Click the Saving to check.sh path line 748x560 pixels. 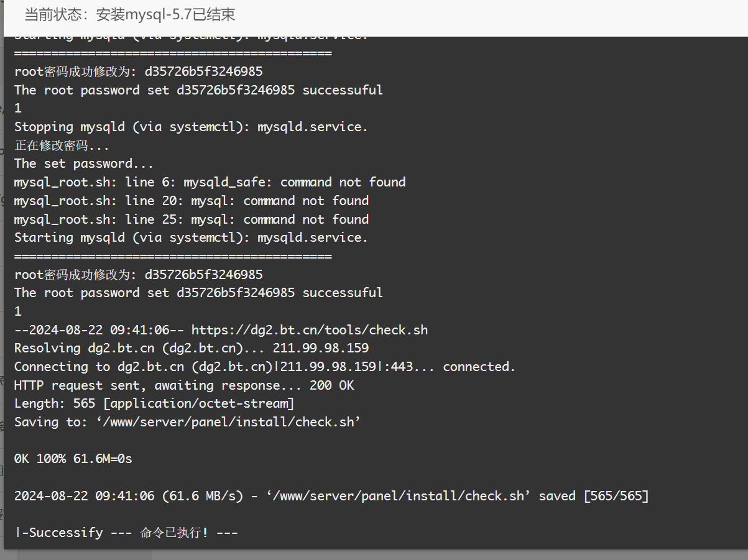click(x=188, y=423)
